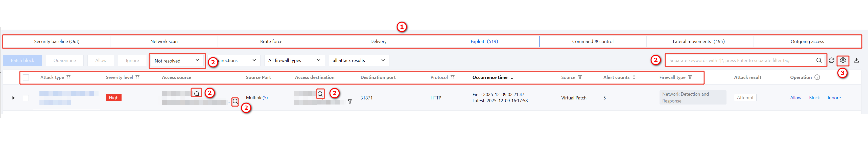Toggle the select-all header checkbox

(x=26, y=77)
